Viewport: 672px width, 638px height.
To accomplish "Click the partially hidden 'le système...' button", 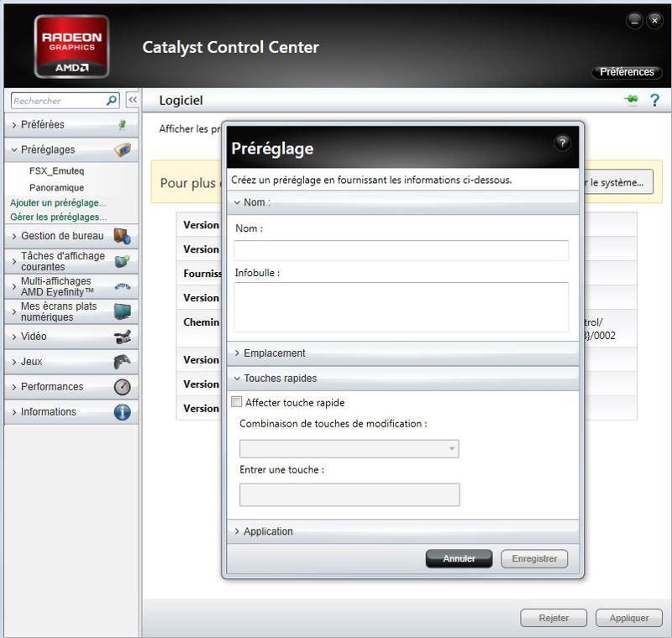I will (619, 182).
